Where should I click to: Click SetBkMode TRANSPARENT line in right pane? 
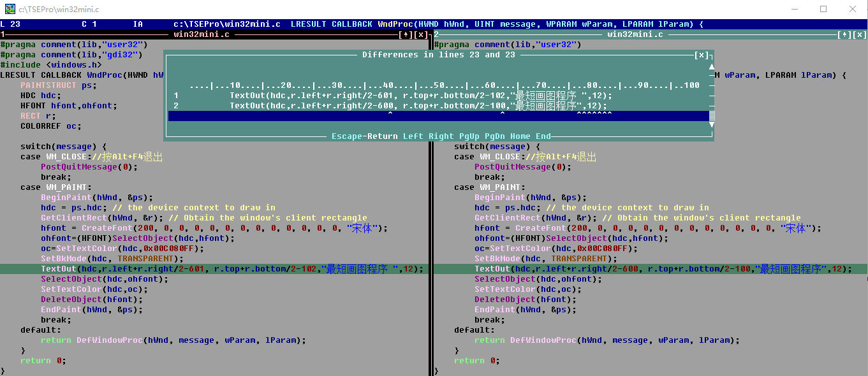pyautogui.click(x=546, y=259)
